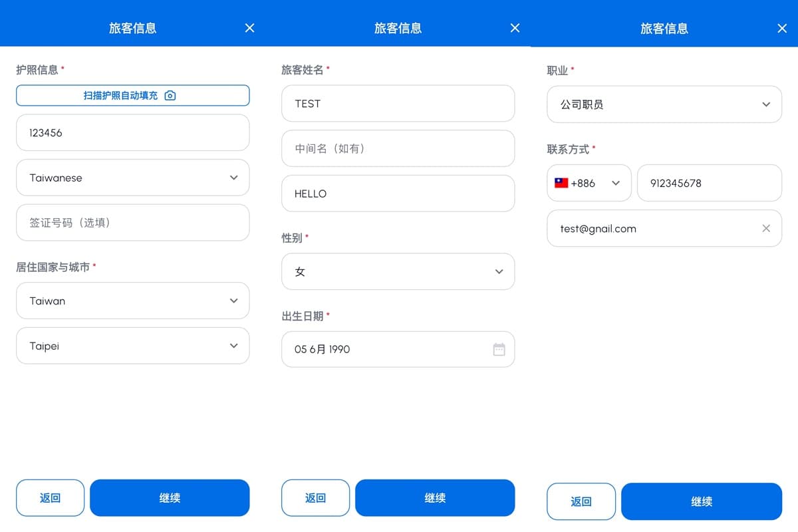
Task: Open the Taiwanese nationality dropdown
Action: [x=133, y=178]
